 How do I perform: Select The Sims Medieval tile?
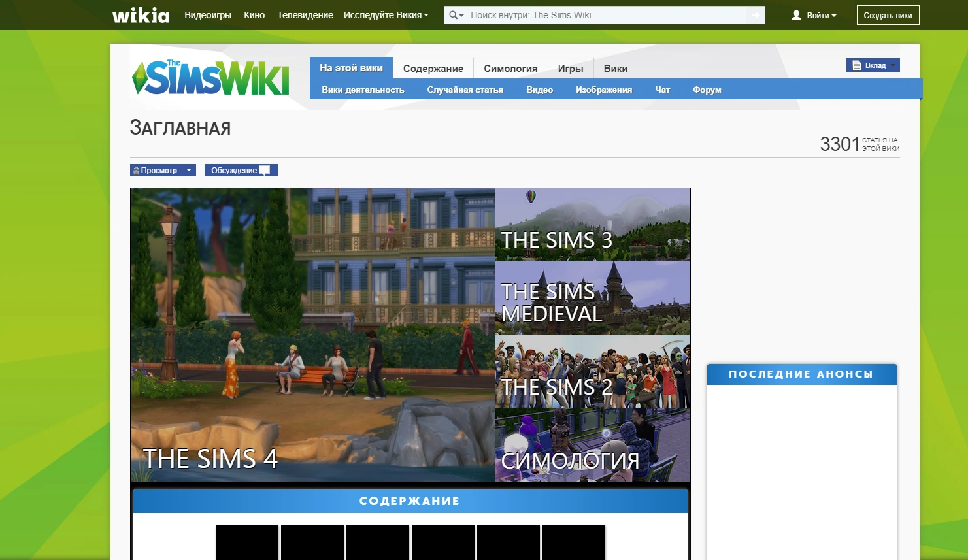tap(592, 298)
